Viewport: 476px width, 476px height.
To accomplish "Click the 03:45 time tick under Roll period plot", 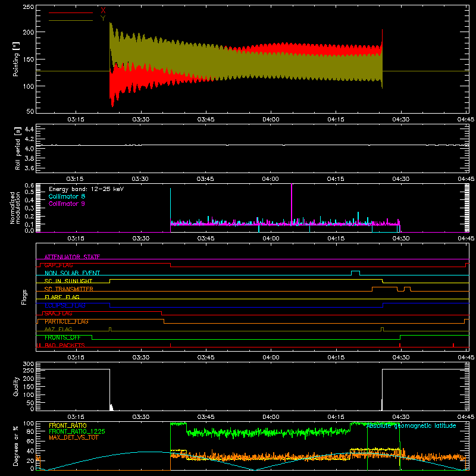I will click(205, 179).
